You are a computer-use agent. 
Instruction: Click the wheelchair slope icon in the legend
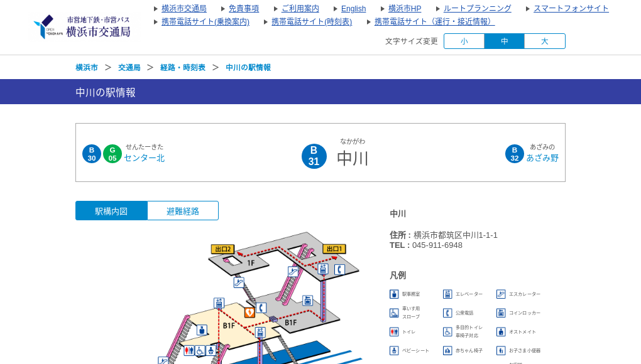click(393, 312)
